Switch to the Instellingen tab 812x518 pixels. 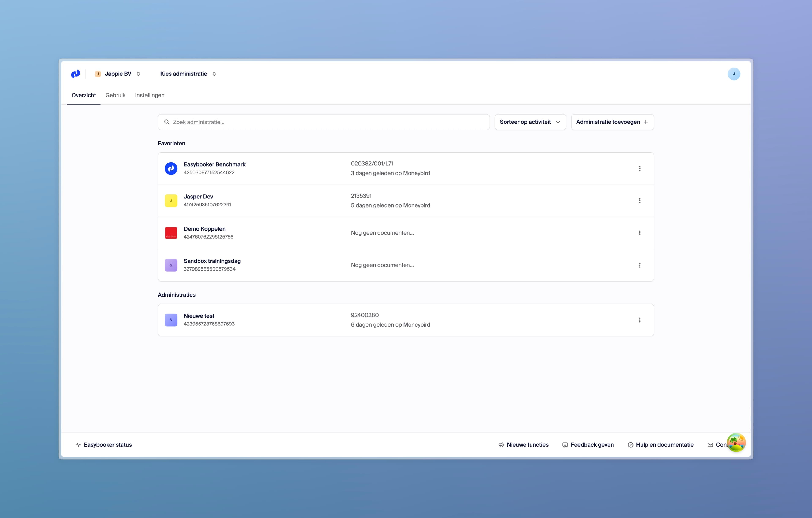point(150,95)
